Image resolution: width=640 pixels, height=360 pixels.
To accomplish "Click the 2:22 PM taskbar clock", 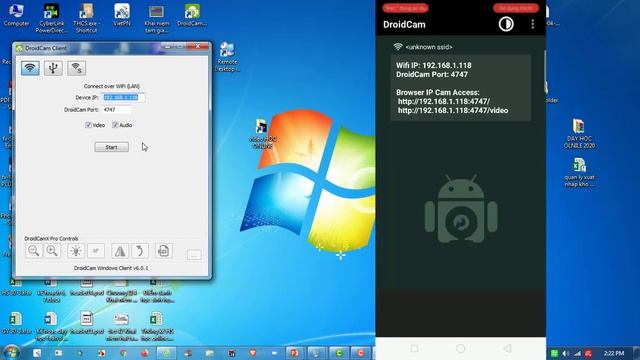I will (614, 353).
